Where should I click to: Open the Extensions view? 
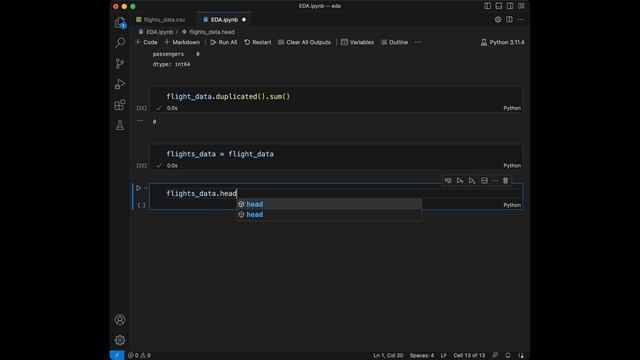[120, 105]
